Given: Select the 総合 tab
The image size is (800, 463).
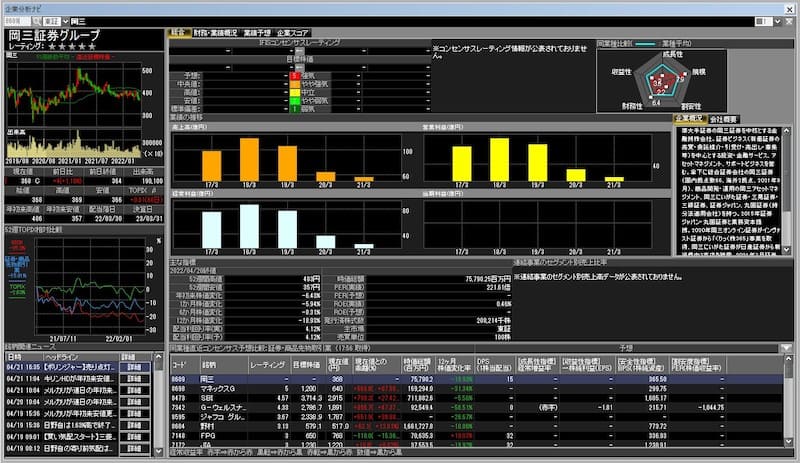Looking at the screenshot, I should tap(178, 33).
